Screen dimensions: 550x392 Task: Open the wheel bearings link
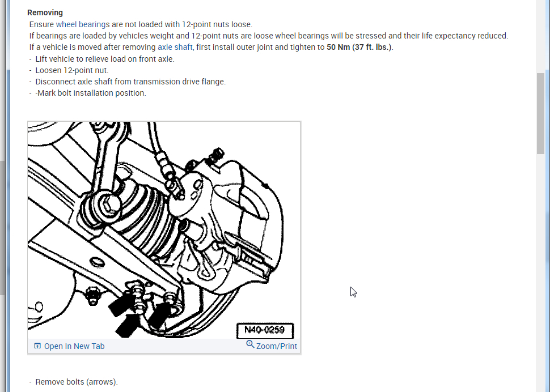(x=83, y=24)
